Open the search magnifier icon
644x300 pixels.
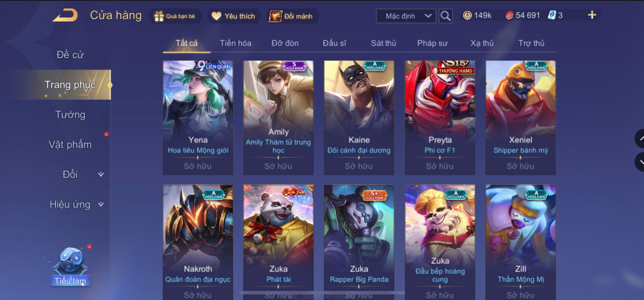click(x=445, y=16)
